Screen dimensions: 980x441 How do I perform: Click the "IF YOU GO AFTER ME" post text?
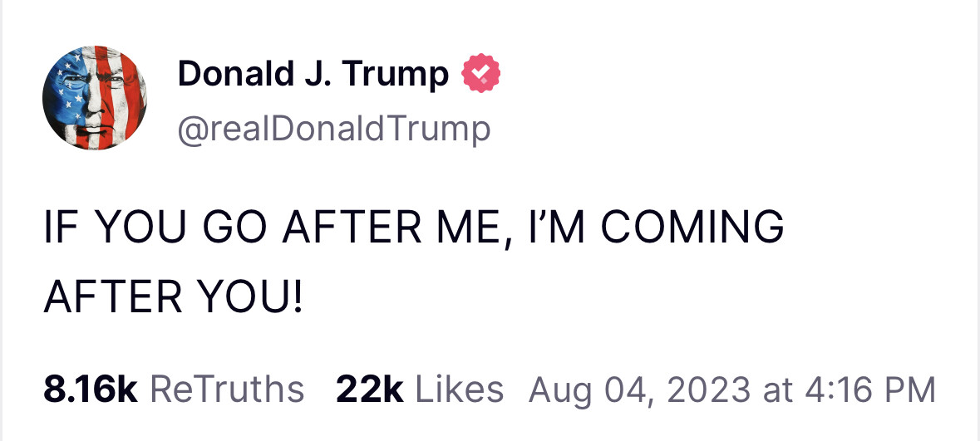(x=413, y=260)
